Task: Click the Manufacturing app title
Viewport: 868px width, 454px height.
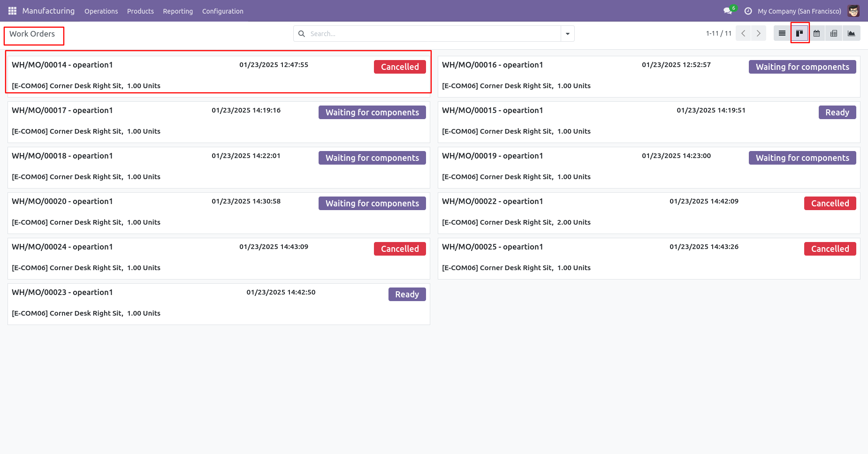Action: tap(48, 11)
